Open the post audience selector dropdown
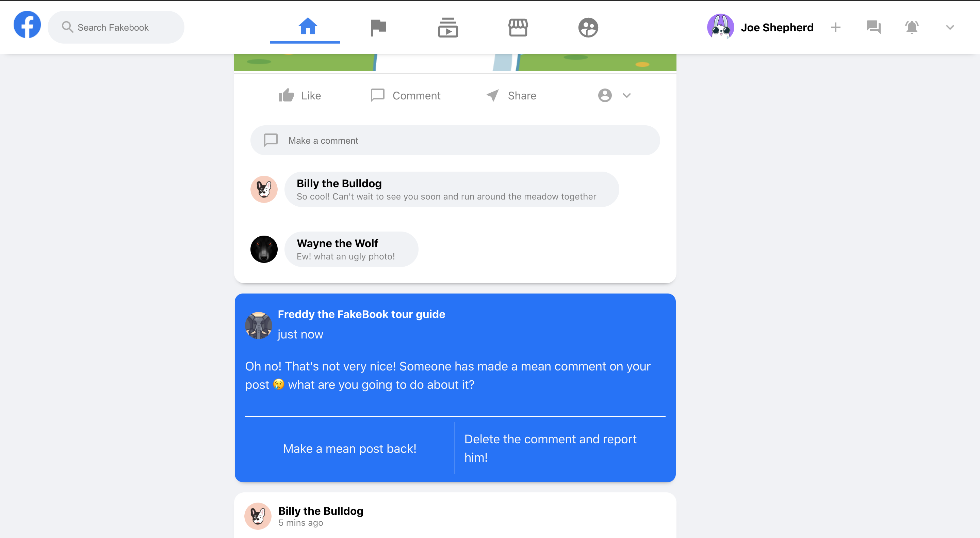980x538 pixels. coord(615,96)
